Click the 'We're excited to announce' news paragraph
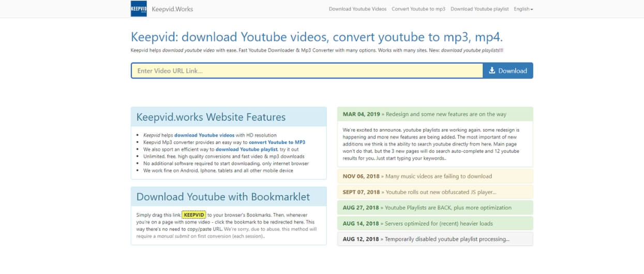 (431, 144)
